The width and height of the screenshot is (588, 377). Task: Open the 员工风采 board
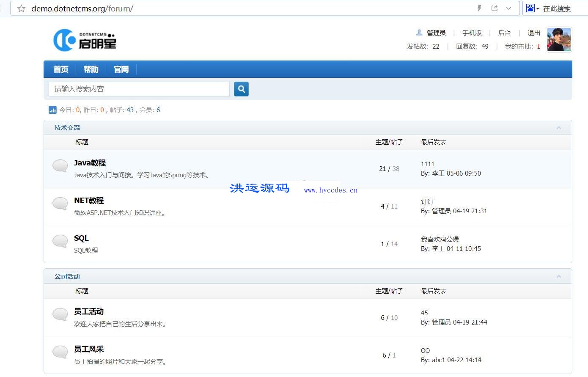pyautogui.click(x=89, y=349)
